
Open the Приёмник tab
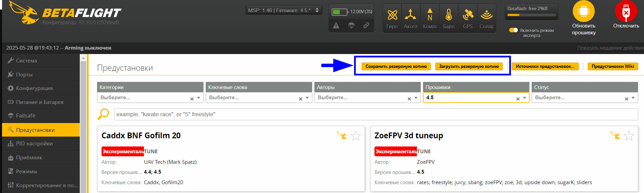tap(41, 157)
